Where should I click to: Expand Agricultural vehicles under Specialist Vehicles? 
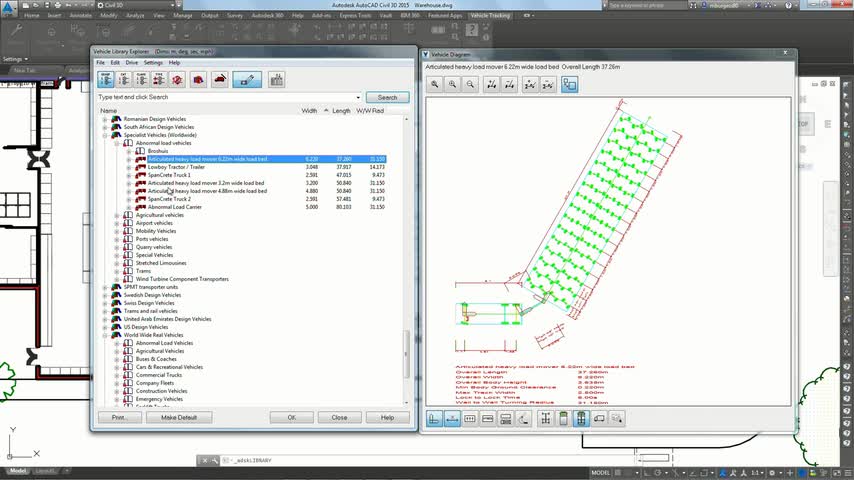pyautogui.click(x=117, y=215)
